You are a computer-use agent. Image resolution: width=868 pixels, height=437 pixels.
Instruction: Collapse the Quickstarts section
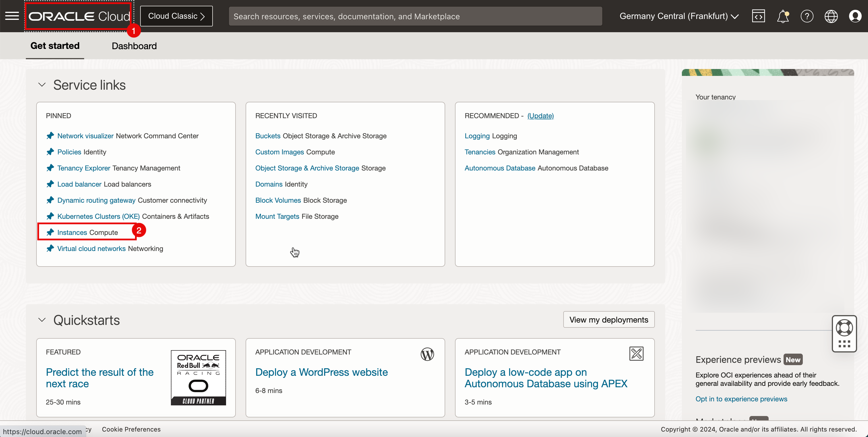[42, 320]
